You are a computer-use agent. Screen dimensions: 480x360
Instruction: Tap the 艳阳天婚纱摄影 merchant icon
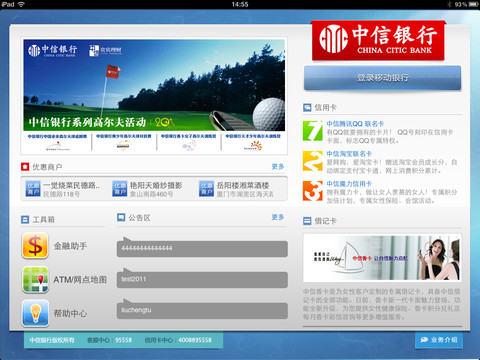click(x=120, y=189)
